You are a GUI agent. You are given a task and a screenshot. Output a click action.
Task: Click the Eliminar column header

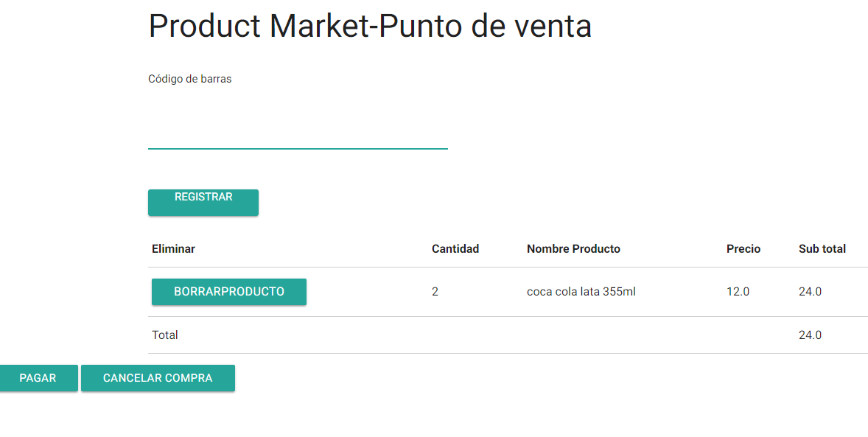(x=173, y=249)
